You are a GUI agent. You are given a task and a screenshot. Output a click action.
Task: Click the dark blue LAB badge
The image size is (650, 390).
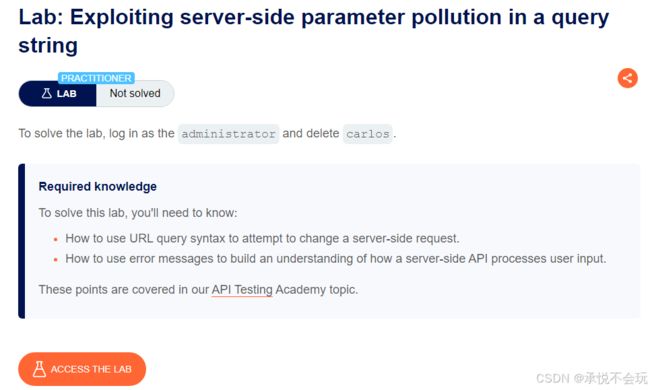(58, 93)
